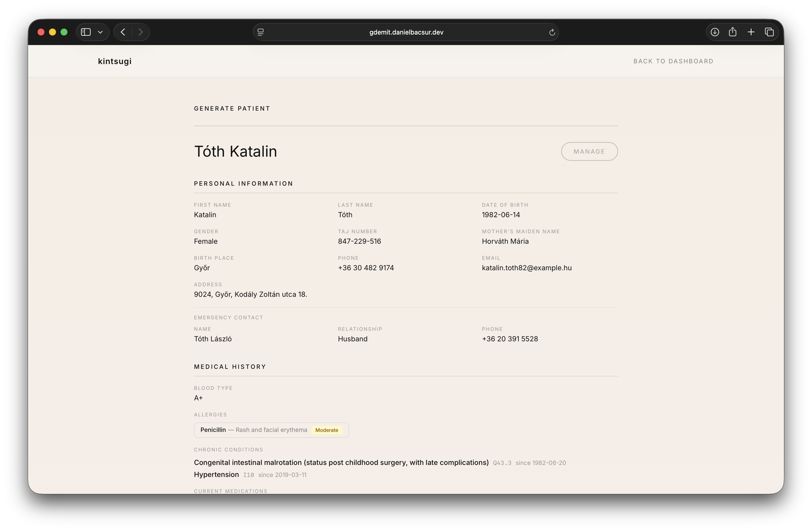Click the katalin.toth82@example.hu email
The width and height of the screenshot is (812, 531).
click(526, 268)
